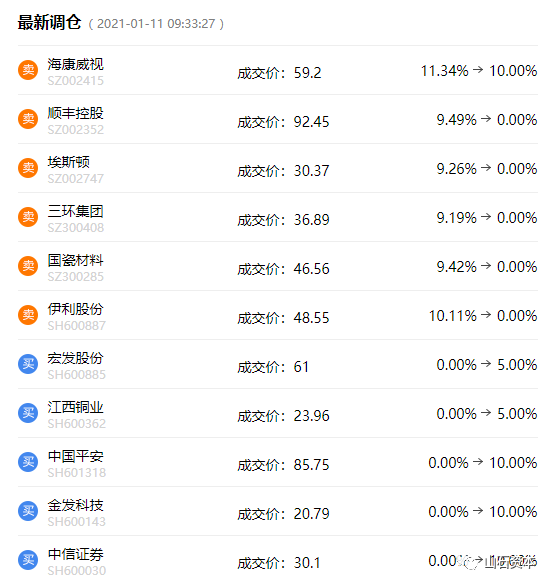Open the 顺丰控股 stock link
This screenshot has width=553, height=586.
point(75,113)
